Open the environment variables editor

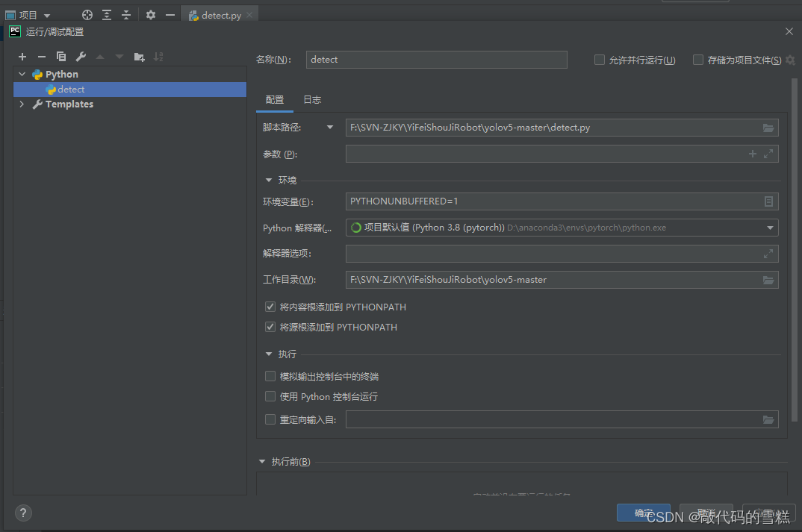768,201
